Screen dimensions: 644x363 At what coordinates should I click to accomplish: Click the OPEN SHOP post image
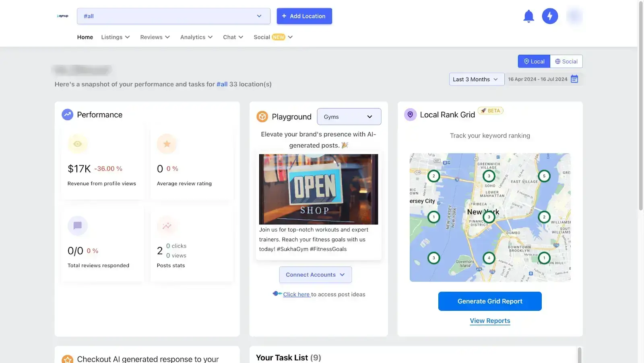318,189
